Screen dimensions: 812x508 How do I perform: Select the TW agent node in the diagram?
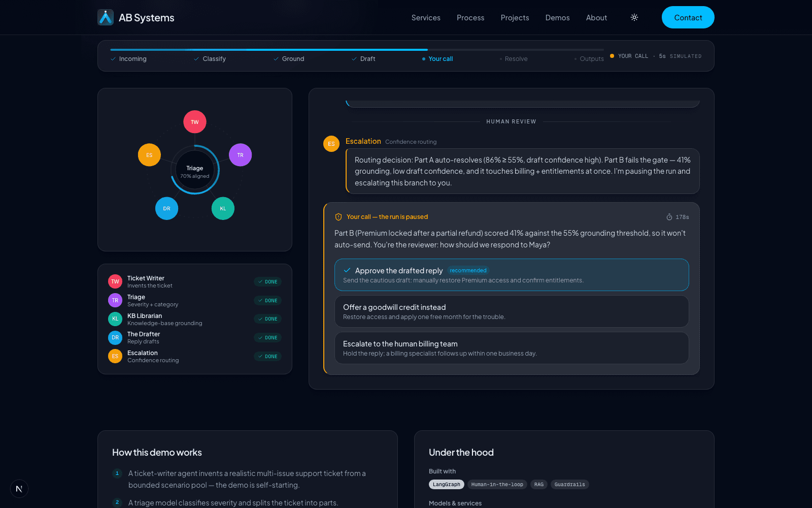[195, 122]
